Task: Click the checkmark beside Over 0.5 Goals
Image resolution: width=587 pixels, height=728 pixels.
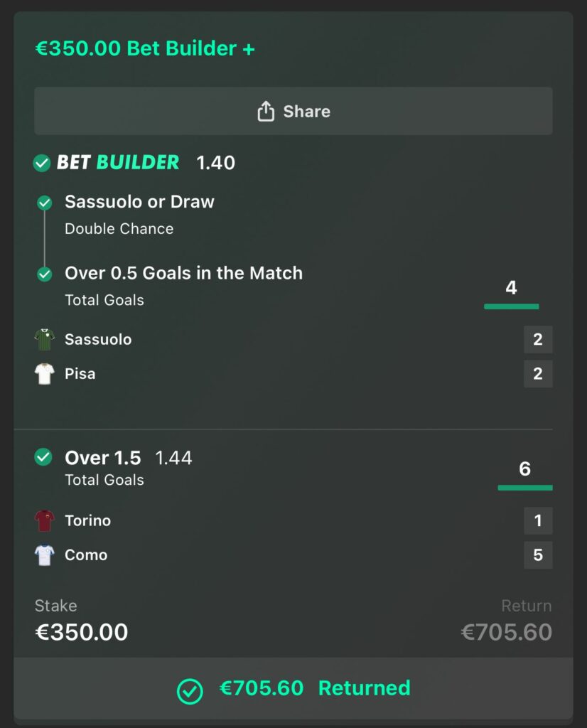Action: (44, 274)
